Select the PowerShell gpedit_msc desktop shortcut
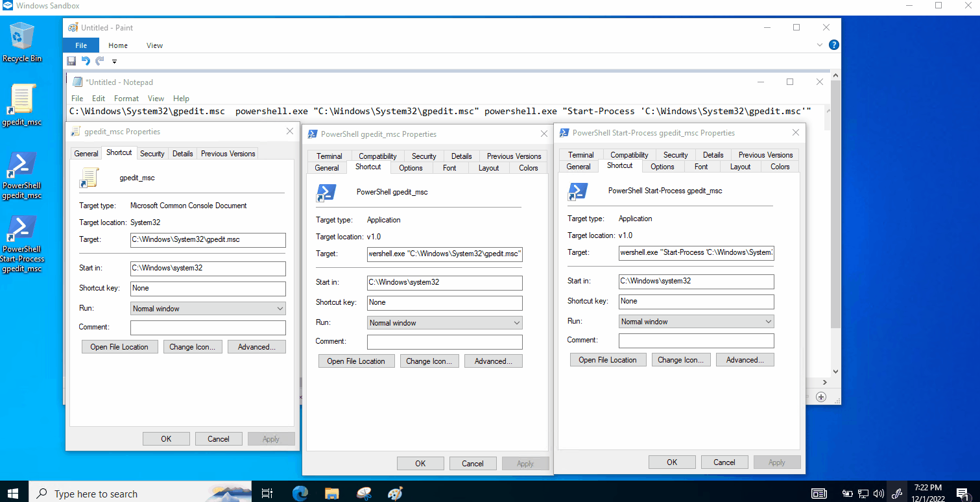 pos(22,175)
